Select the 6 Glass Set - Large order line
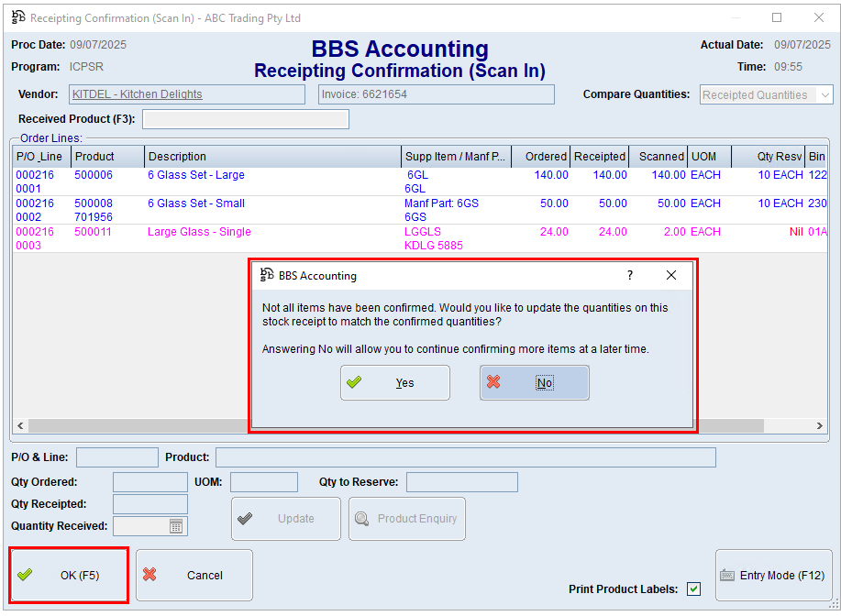This screenshot has width=841, height=616. pos(196,175)
